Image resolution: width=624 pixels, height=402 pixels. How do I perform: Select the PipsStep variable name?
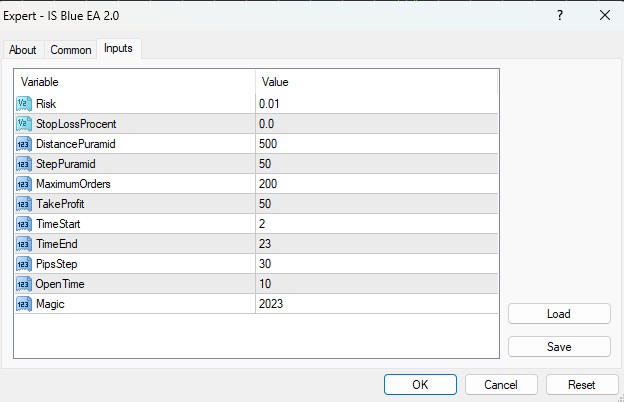tap(57, 264)
